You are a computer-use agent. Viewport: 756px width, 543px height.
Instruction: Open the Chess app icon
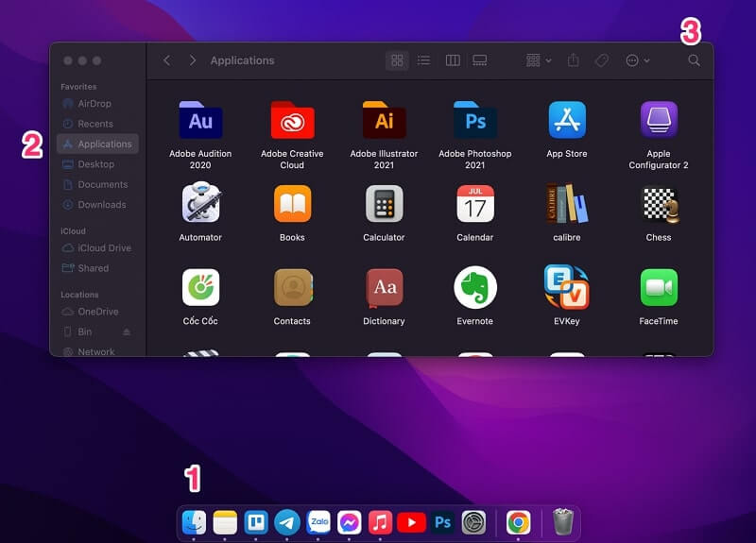[x=659, y=204]
